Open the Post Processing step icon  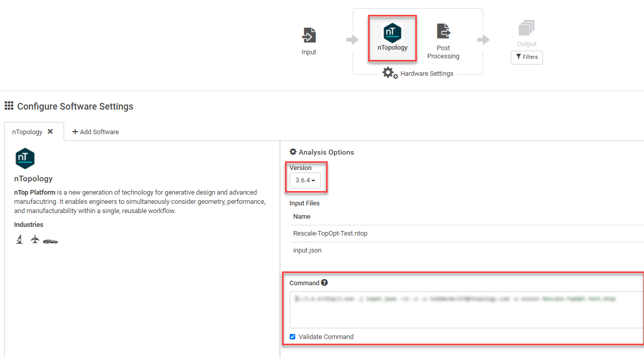pos(444,31)
